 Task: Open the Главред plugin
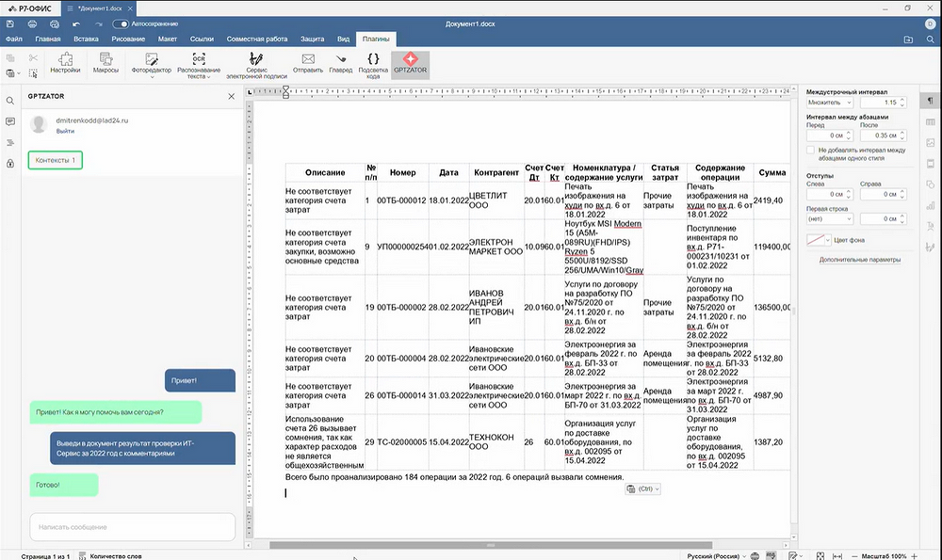click(x=341, y=64)
